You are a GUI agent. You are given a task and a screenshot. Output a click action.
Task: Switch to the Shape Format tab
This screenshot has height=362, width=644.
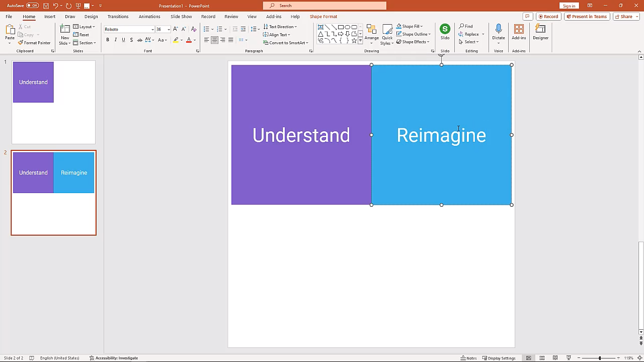pos(324,17)
